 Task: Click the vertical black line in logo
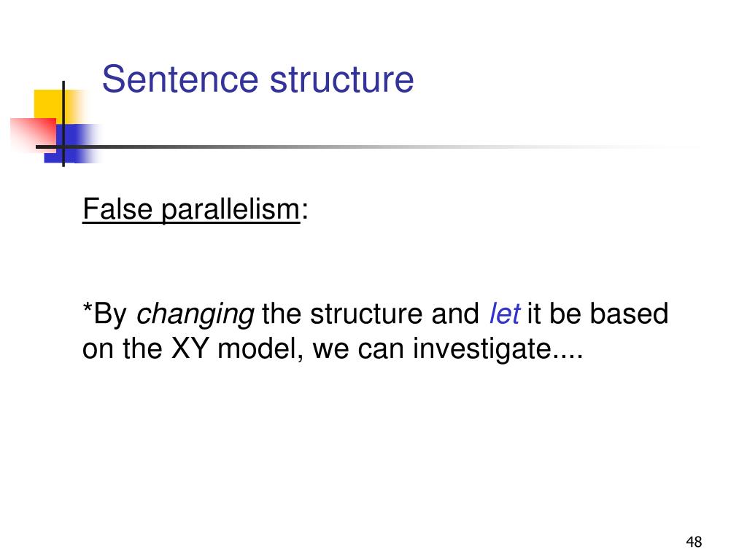click(63, 124)
